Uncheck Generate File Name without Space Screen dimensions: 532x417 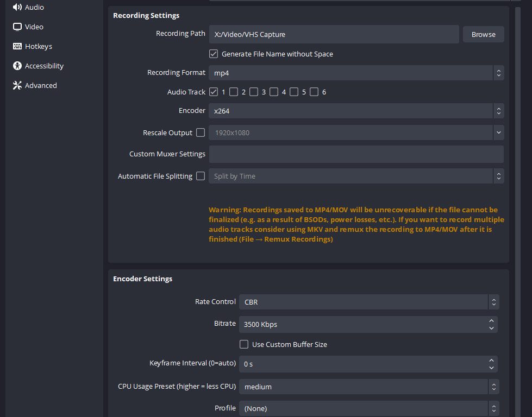tap(214, 54)
